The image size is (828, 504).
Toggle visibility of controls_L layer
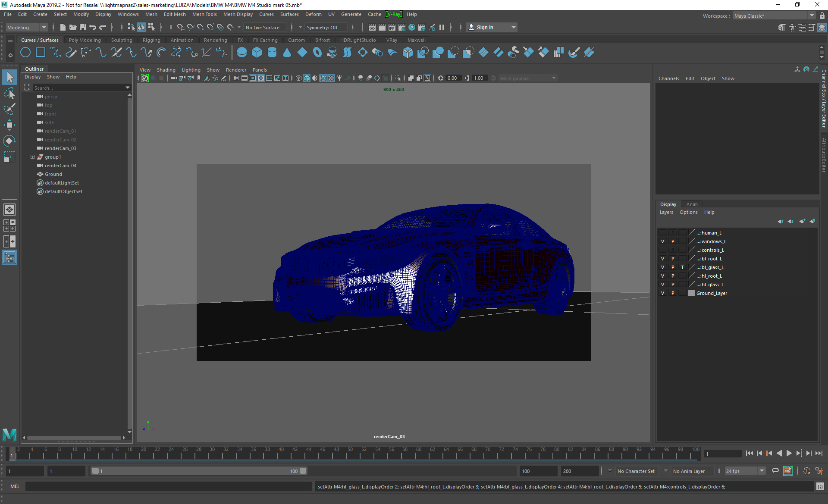[662, 250]
